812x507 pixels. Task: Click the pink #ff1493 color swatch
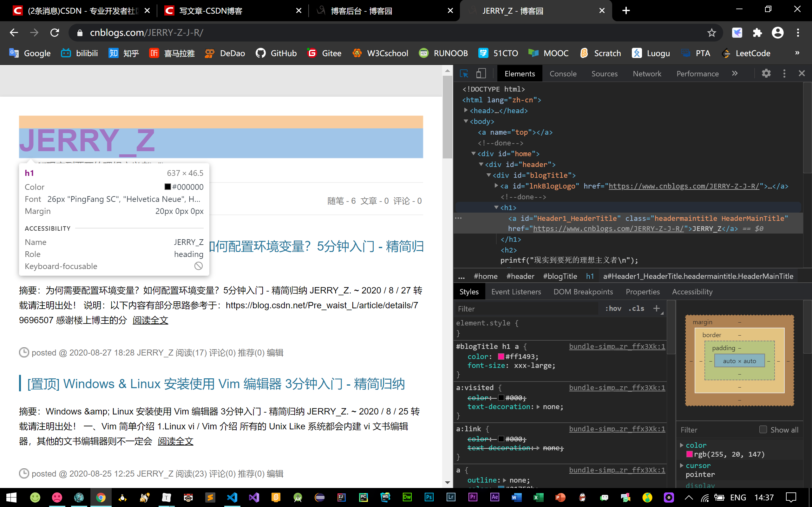[501, 356]
